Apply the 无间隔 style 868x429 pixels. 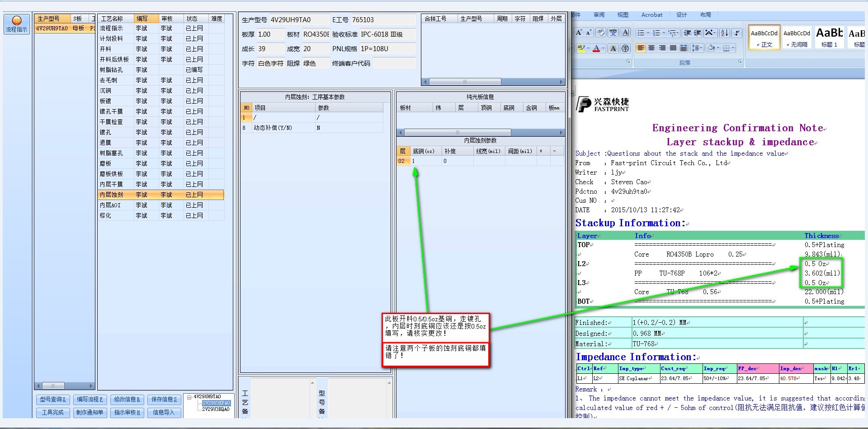797,38
